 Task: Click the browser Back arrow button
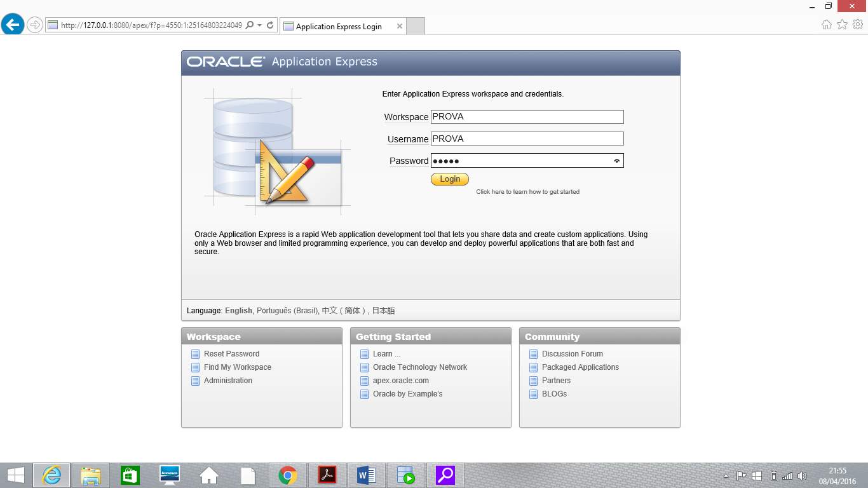13,25
